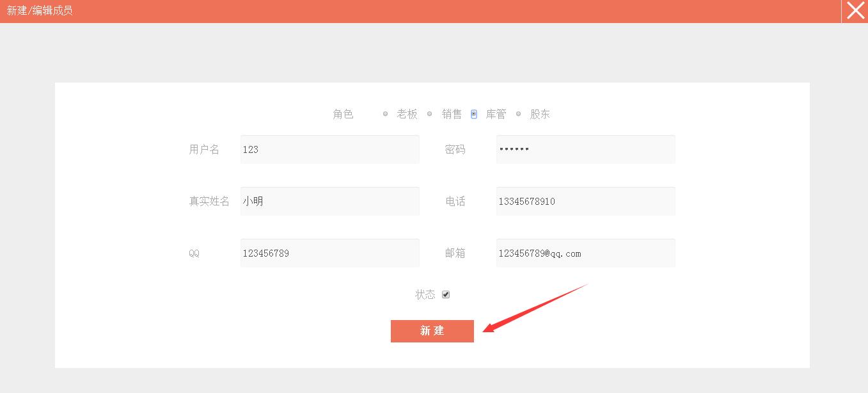The width and height of the screenshot is (868, 393).
Task: Toggle the 状态 status checkbox
Action: [x=446, y=294]
